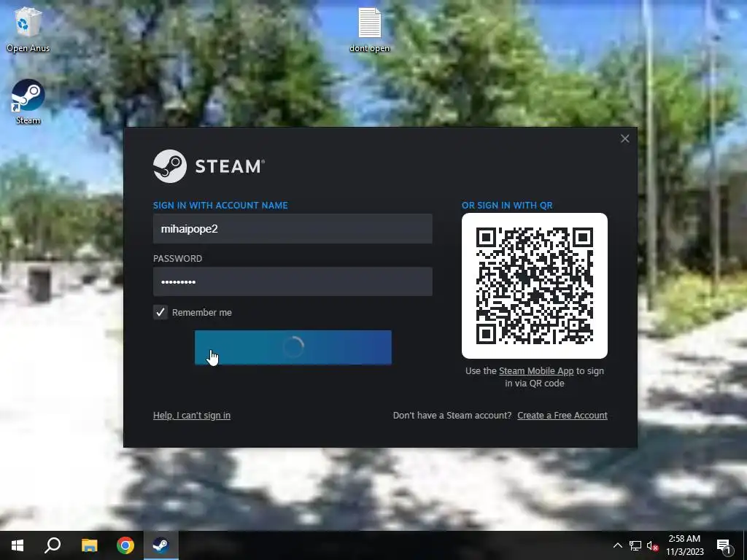This screenshot has height=560, width=747.
Task: Follow the Steam Mobile App link
Action: click(536, 371)
